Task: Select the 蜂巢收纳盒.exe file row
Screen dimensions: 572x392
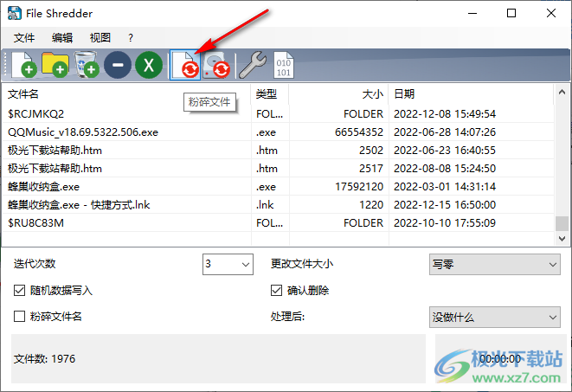Action: [x=279, y=187]
